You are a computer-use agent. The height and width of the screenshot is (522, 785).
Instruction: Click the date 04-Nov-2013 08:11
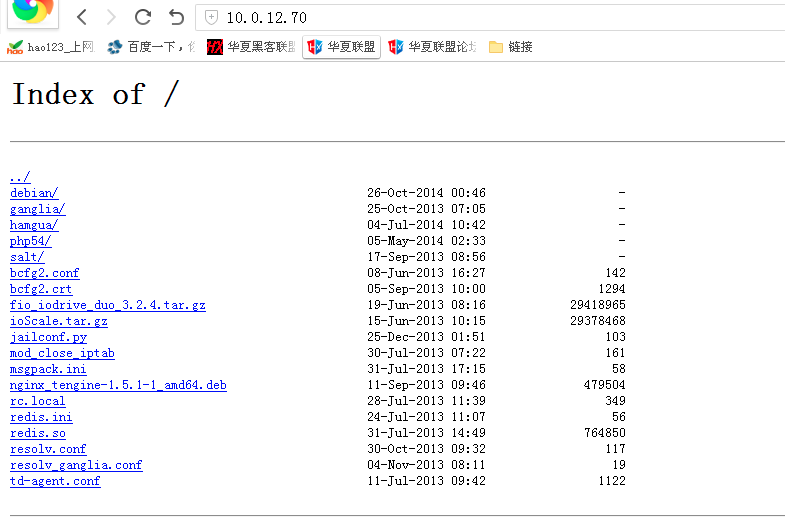point(426,465)
